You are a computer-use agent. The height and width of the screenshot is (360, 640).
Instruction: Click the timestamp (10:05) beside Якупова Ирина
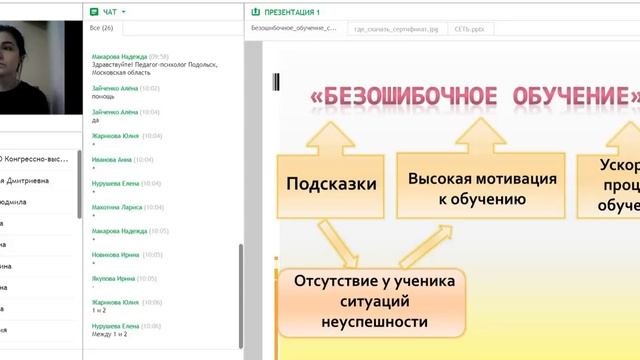click(x=147, y=279)
